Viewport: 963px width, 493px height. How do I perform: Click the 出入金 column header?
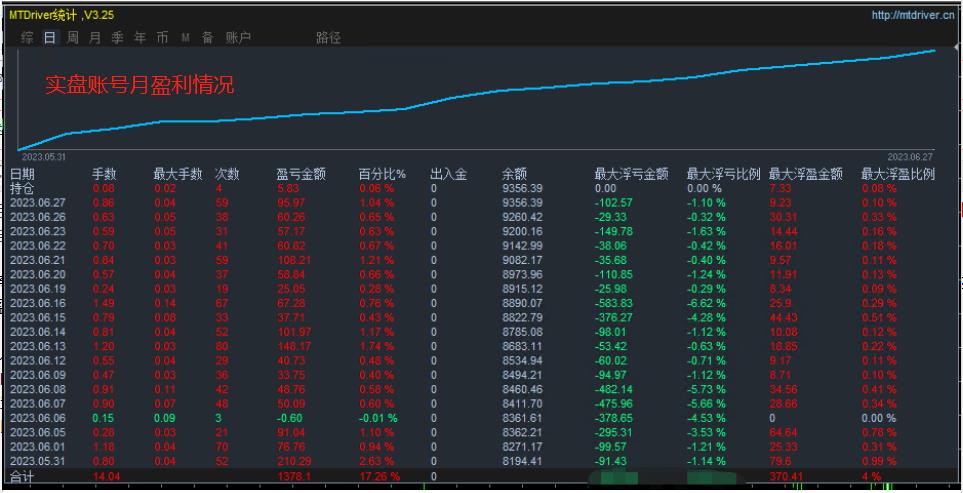(449, 174)
